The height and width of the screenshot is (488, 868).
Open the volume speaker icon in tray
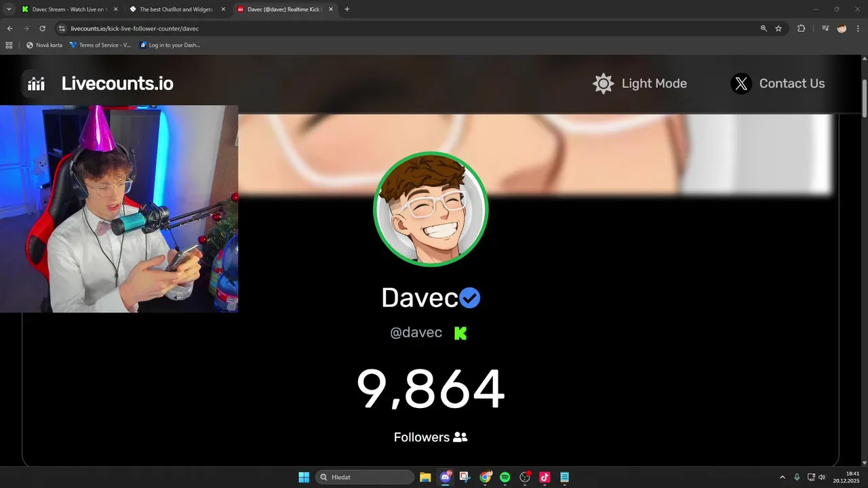(822, 477)
